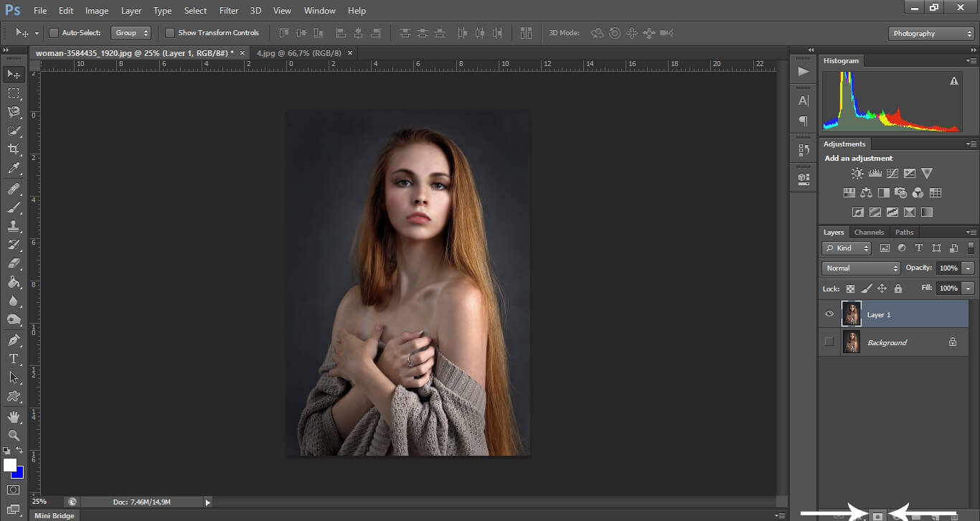Screen dimensions: 980x521
Task: Select the Zoom tool in toolbox
Action: (14, 436)
